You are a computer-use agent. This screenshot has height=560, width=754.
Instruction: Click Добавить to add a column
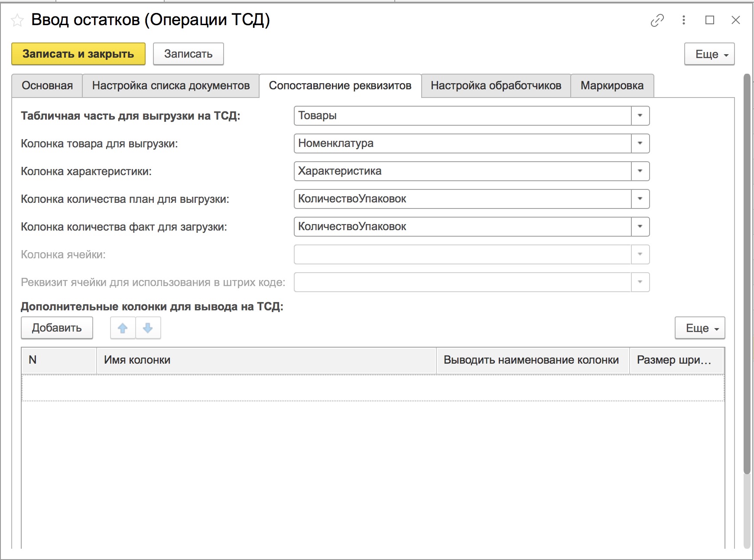point(57,328)
